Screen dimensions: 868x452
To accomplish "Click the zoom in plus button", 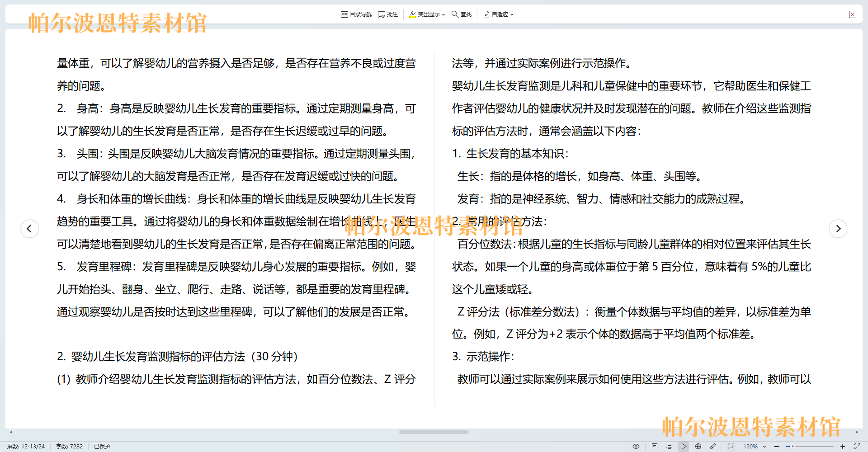I will click(843, 446).
